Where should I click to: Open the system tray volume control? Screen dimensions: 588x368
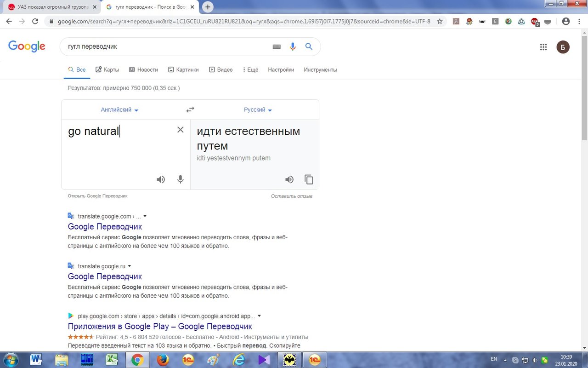click(x=535, y=360)
